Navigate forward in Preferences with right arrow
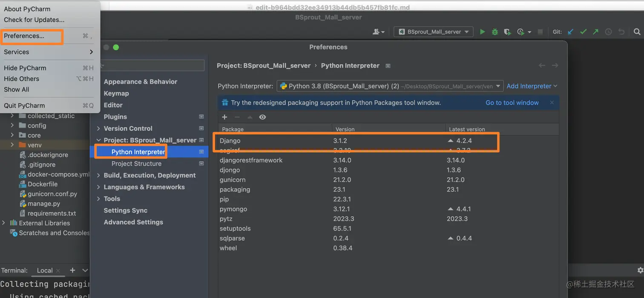 click(x=555, y=65)
